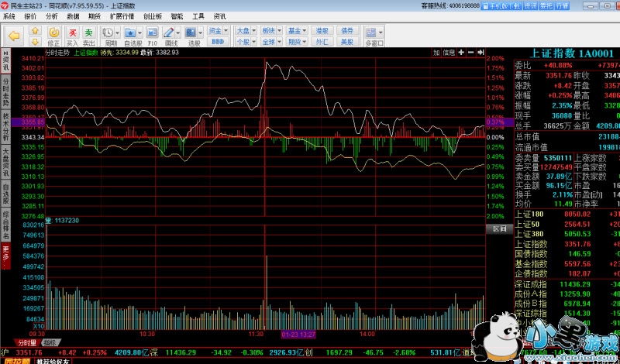Viewport: 620px width, 364px height.
Task: Click the 01-23 13:27 time marker
Action: click(298, 334)
